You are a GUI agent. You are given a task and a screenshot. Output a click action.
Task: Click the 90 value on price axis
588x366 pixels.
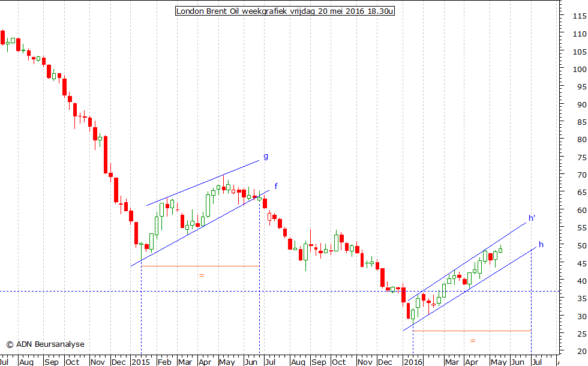[581, 104]
